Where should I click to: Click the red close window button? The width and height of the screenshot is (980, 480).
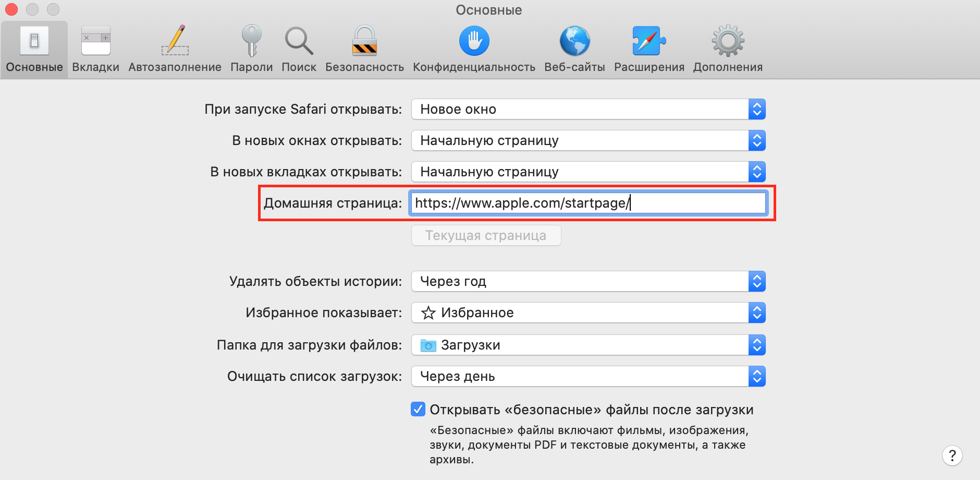[11, 9]
